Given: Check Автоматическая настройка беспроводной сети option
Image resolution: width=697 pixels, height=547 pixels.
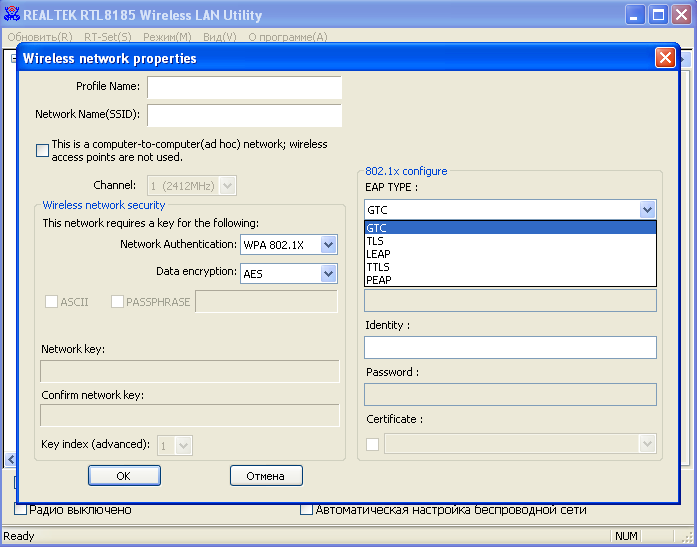Looking at the screenshot, I should (x=307, y=510).
